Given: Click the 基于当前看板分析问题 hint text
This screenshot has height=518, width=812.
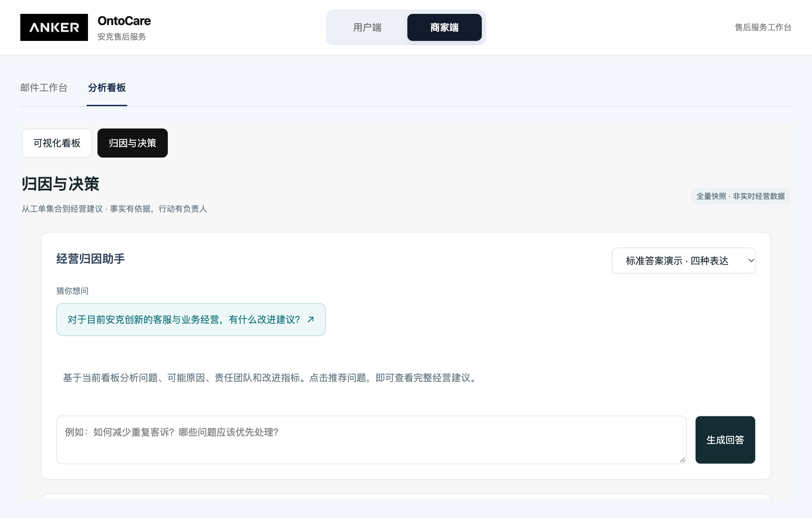Looking at the screenshot, I should pyautogui.click(x=271, y=378).
